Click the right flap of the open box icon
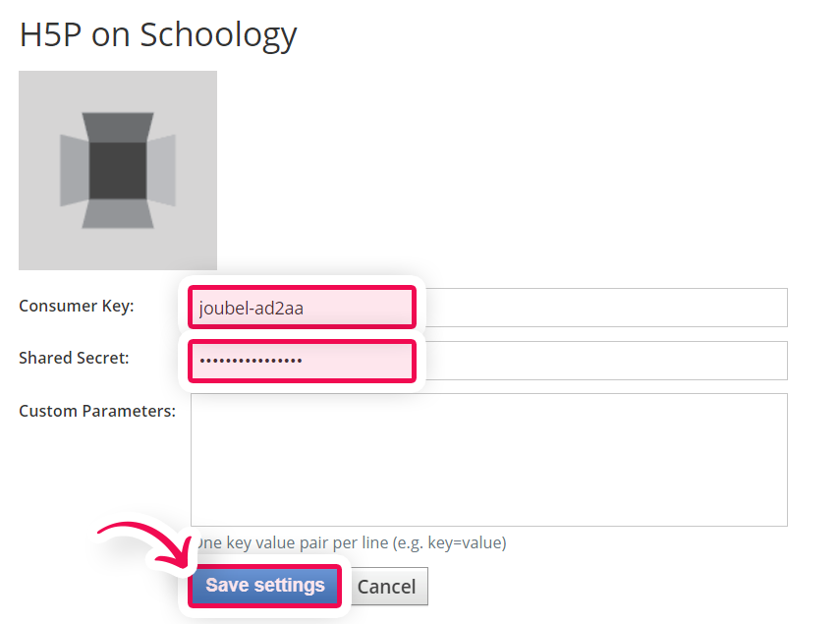 pyautogui.click(x=161, y=170)
